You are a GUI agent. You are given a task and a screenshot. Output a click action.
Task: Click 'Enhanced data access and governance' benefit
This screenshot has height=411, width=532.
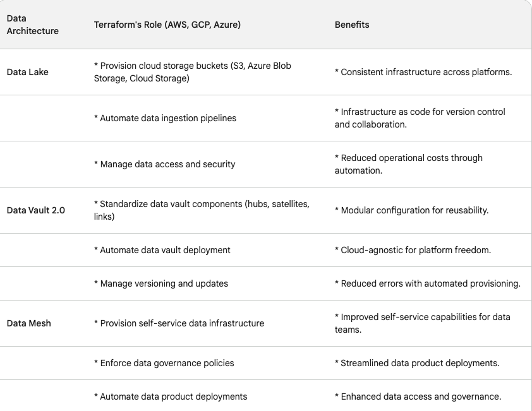[418, 396]
